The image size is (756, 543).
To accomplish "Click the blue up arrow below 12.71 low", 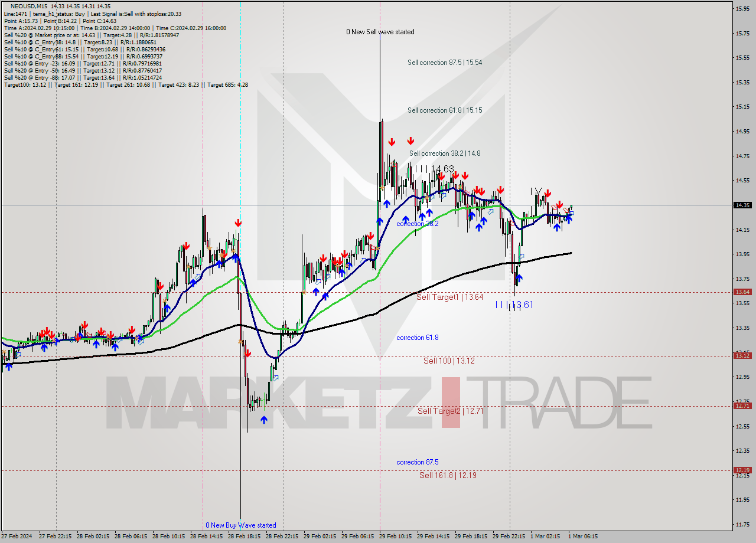I will [x=263, y=420].
